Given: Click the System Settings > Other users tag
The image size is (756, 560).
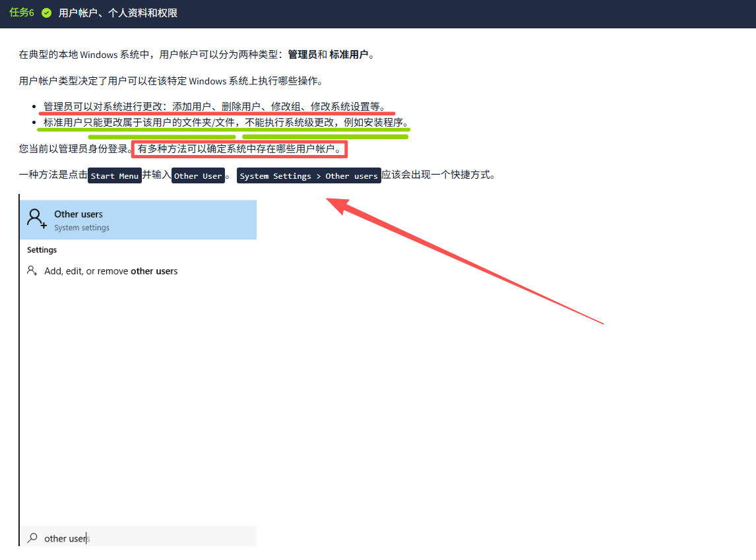Looking at the screenshot, I should pyautogui.click(x=309, y=176).
